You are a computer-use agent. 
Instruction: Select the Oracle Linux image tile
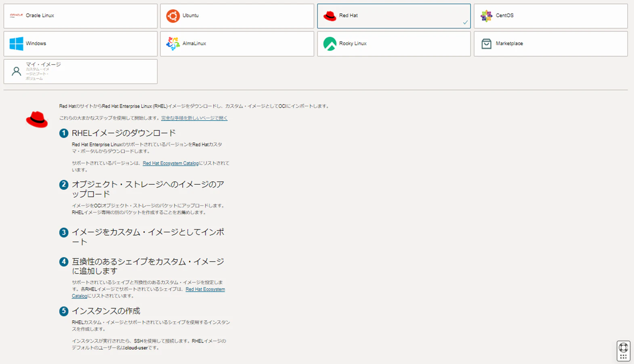point(80,16)
